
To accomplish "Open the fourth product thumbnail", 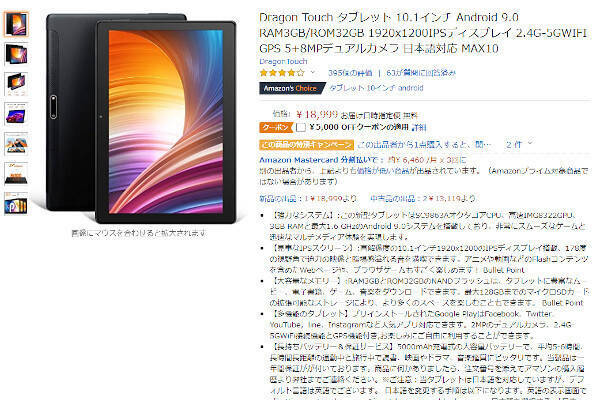I will 16,114.
